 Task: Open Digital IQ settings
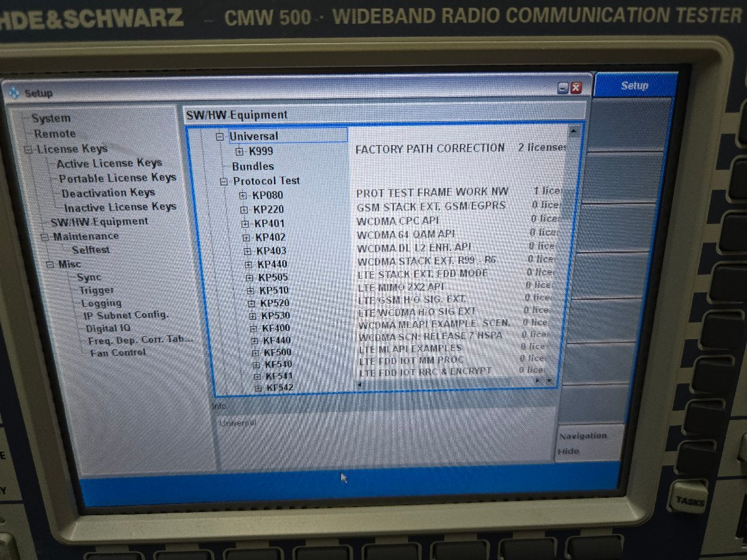click(x=108, y=328)
